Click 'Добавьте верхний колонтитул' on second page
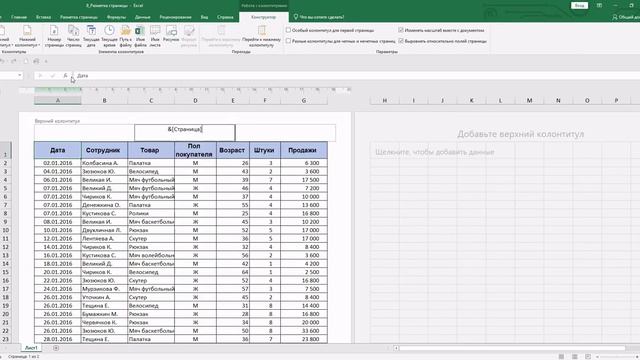Screen dimensions: 640x360 [x=520, y=134]
